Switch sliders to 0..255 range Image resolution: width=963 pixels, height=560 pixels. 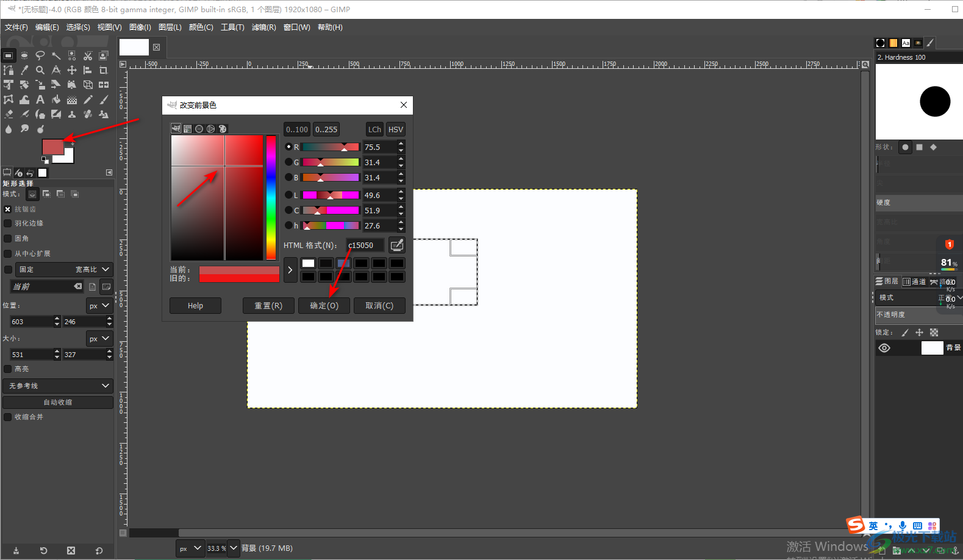pyautogui.click(x=326, y=129)
